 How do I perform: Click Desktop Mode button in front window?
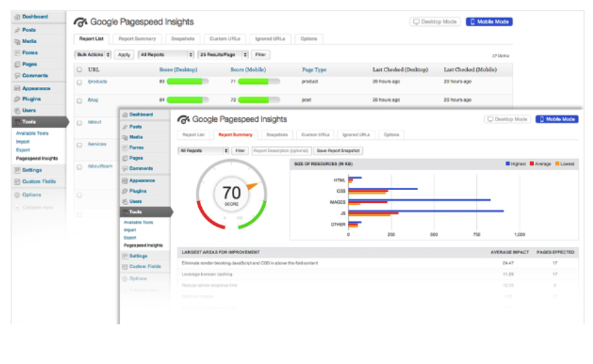click(x=507, y=119)
